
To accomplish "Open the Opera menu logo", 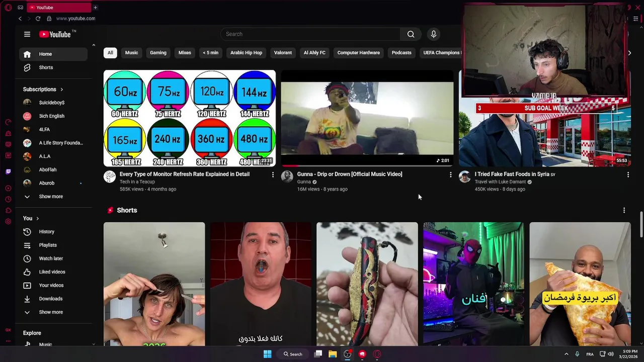I will (x=8, y=8).
